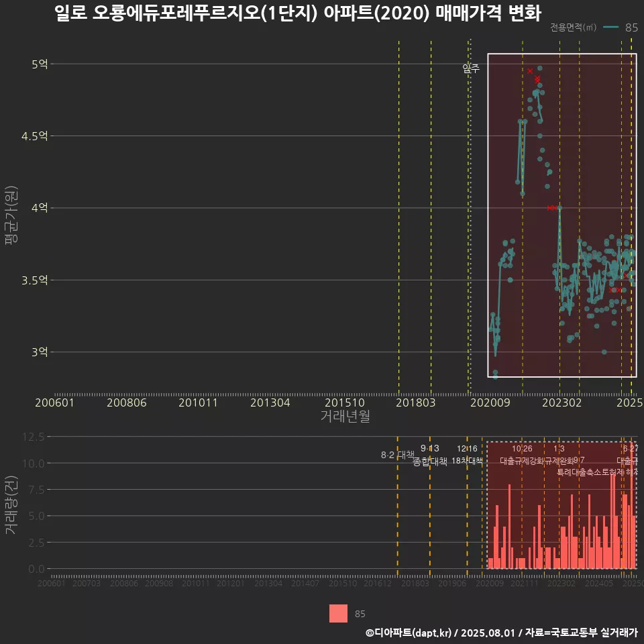Click the 5억 y-axis label
The height and width of the screenshot is (644, 644).
(x=40, y=64)
